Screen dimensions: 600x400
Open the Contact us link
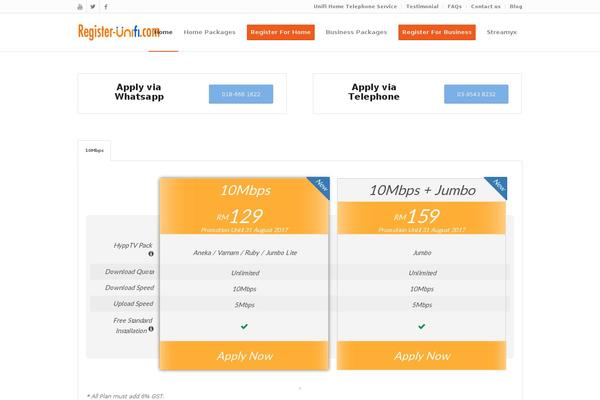pyautogui.click(x=486, y=7)
